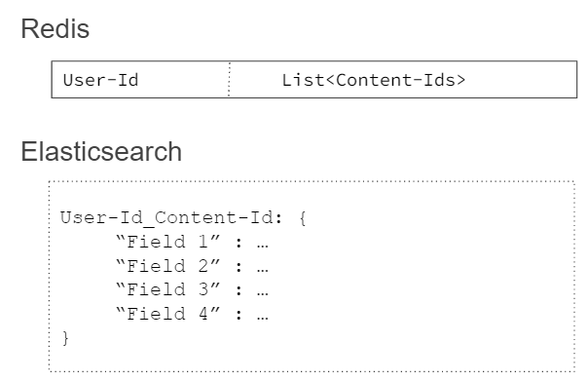Click the colon after "Field 2"
This screenshot has width=588, height=381.
(x=239, y=267)
